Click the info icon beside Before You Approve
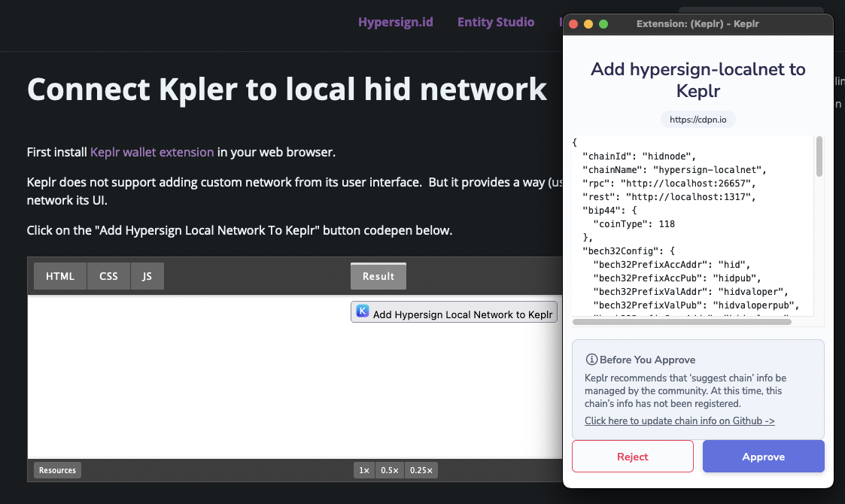Viewport: 845px width, 504px height. tap(591, 360)
